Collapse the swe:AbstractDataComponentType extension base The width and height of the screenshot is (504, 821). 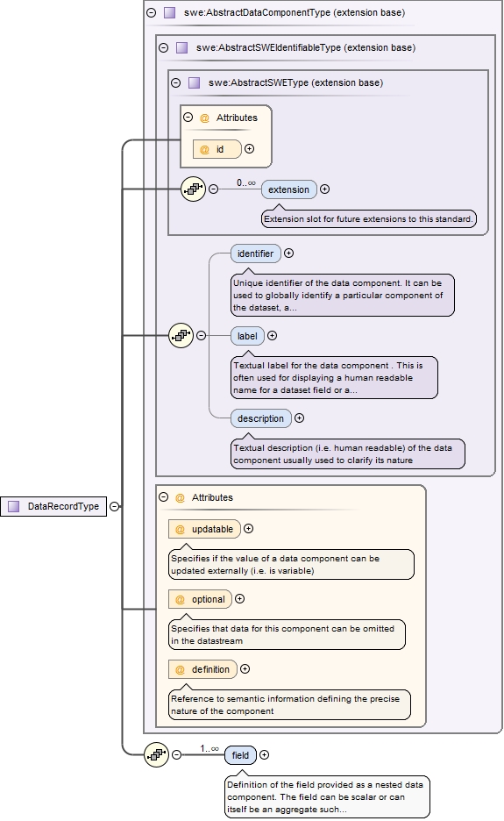tap(152, 12)
